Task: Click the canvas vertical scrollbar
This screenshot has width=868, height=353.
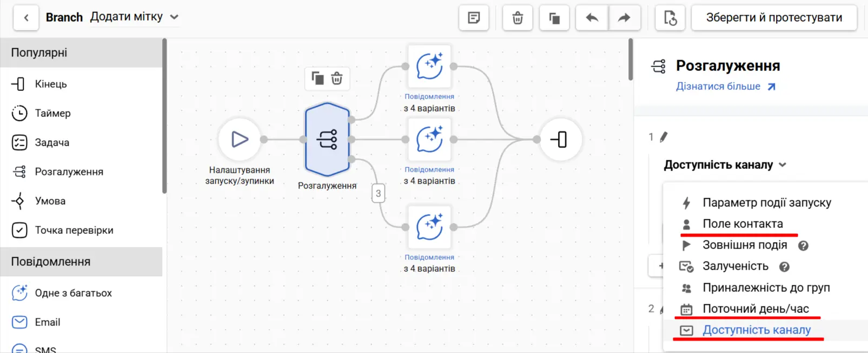Action: [x=630, y=60]
